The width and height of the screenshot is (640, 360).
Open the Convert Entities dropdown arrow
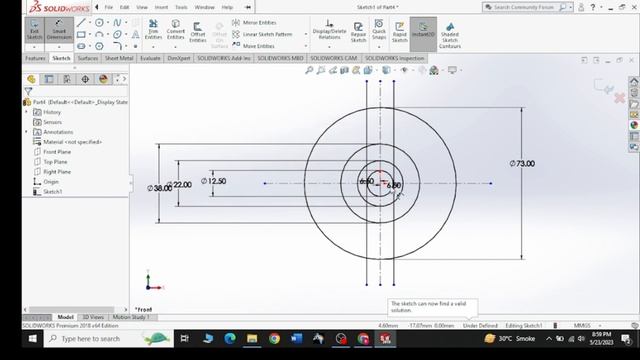point(176,47)
